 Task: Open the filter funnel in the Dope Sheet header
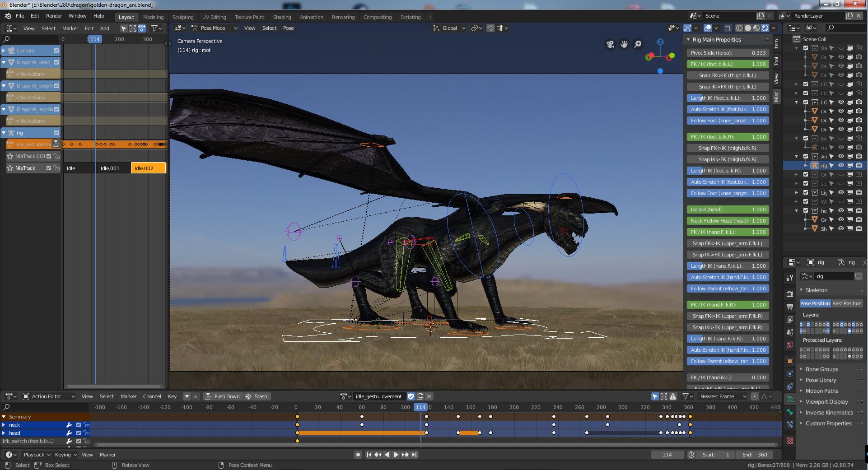[685, 396]
